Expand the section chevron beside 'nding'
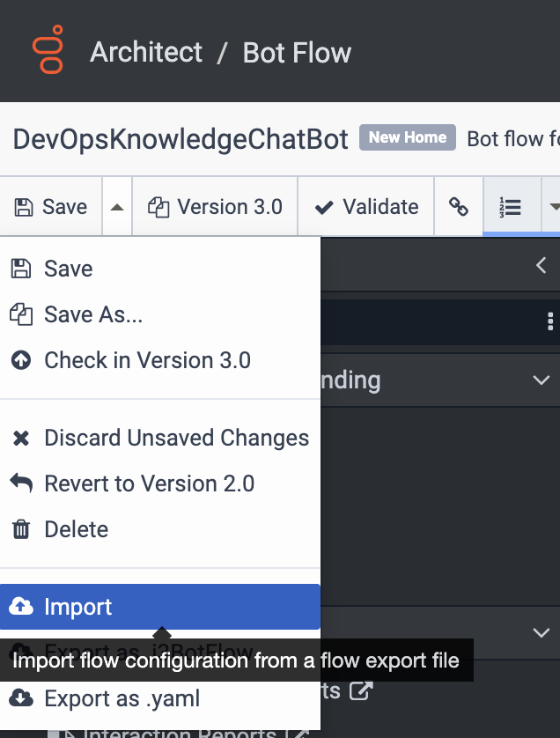 coord(541,380)
